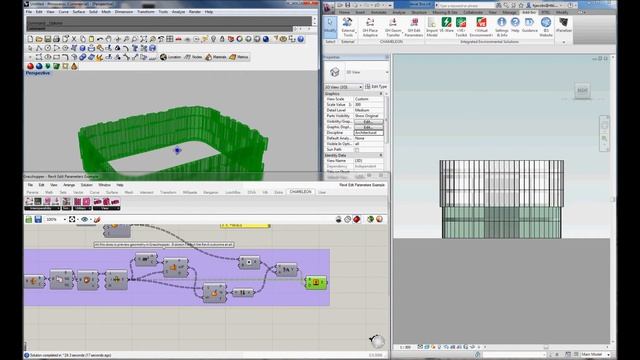Click four-viewport layout icon in Rhino
Image resolution: width=640 pixels, height=360 pixels.
click(x=170, y=39)
